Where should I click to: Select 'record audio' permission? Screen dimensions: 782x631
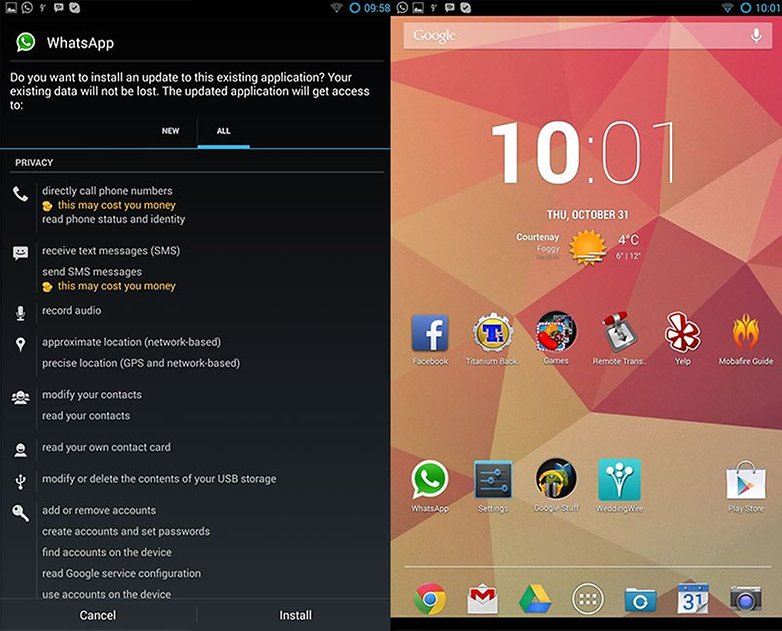pyautogui.click(x=71, y=310)
